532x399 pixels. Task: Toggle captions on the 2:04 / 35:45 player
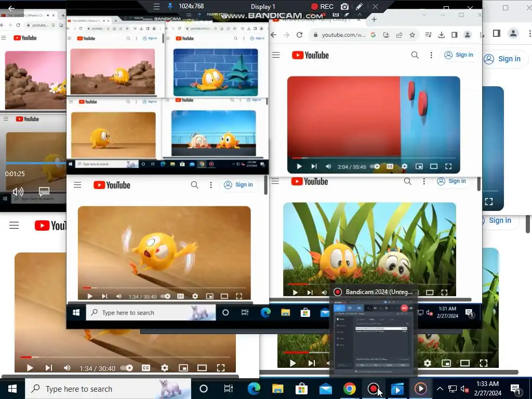pos(390,167)
